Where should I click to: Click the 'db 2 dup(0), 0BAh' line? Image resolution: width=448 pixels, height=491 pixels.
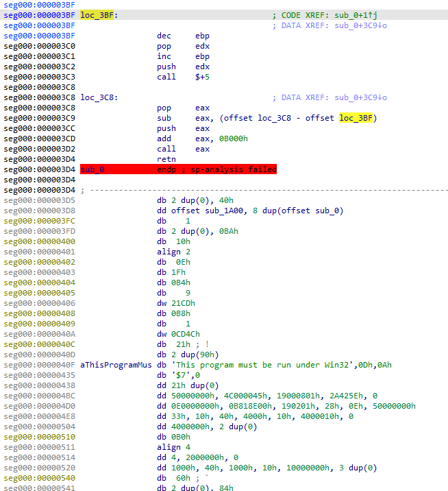(197, 231)
